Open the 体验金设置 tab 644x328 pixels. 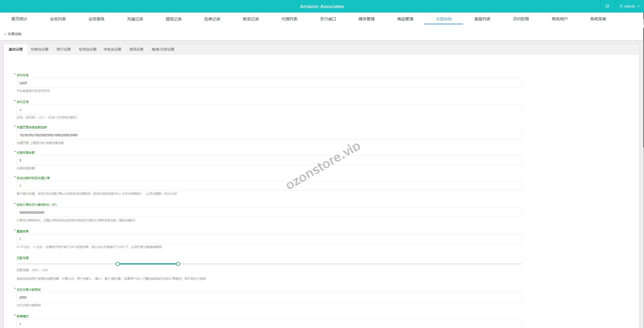[x=112, y=49]
